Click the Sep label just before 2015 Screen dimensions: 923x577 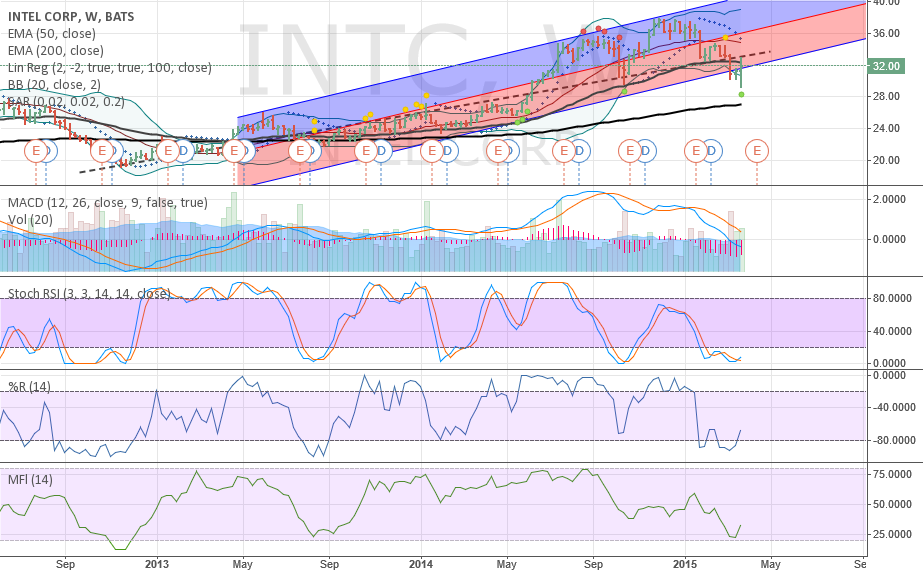[x=593, y=564]
